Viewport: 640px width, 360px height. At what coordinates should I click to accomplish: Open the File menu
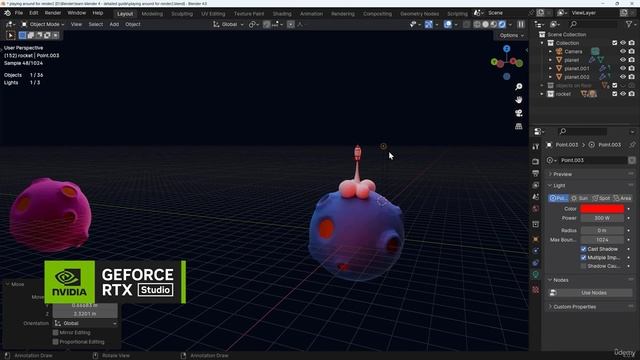coord(19,13)
